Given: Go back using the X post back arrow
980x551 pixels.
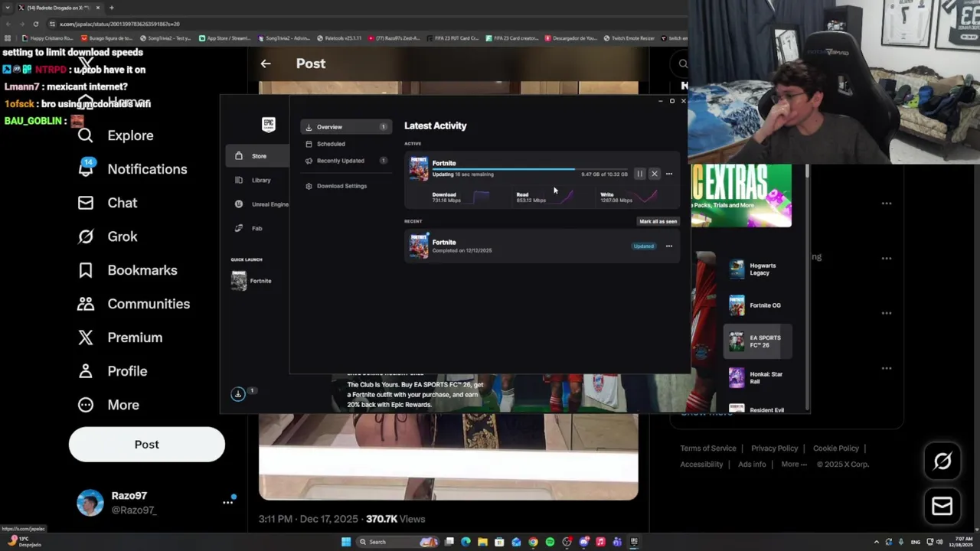Looking at the screenshot, I should click(x=266, y=64).
